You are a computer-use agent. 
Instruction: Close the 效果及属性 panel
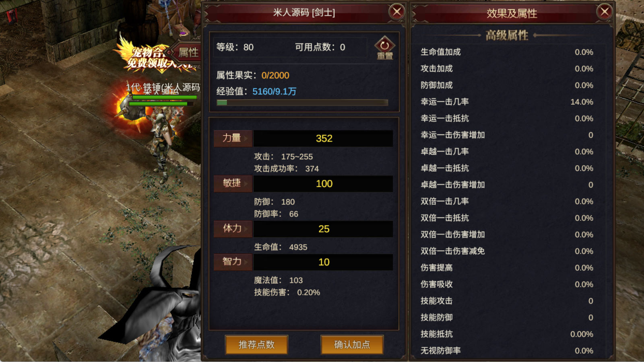[605, 12]
